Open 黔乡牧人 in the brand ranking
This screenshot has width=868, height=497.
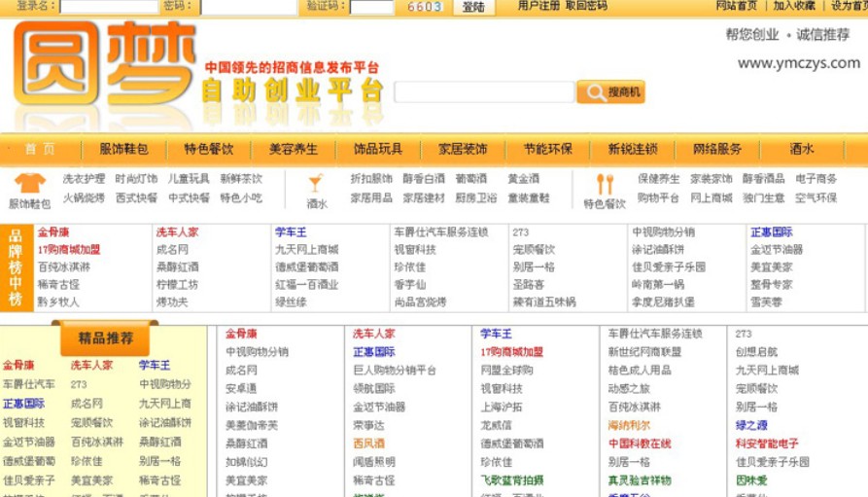[58, 302]
